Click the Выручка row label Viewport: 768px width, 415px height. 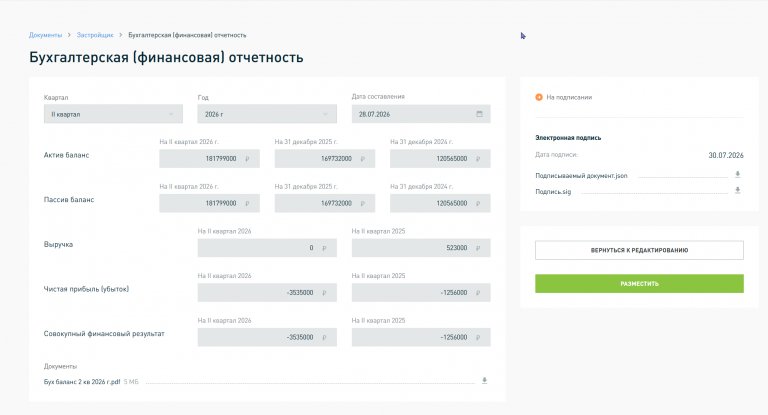pos(58,244)
